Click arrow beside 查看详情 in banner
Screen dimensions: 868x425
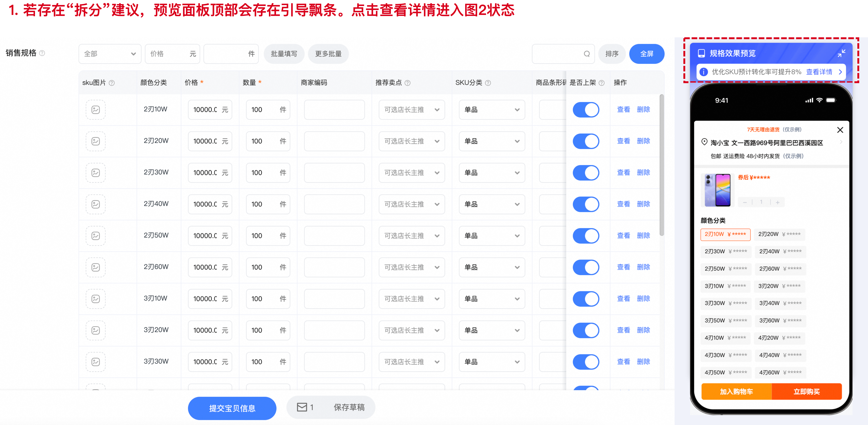coord(840,72)
